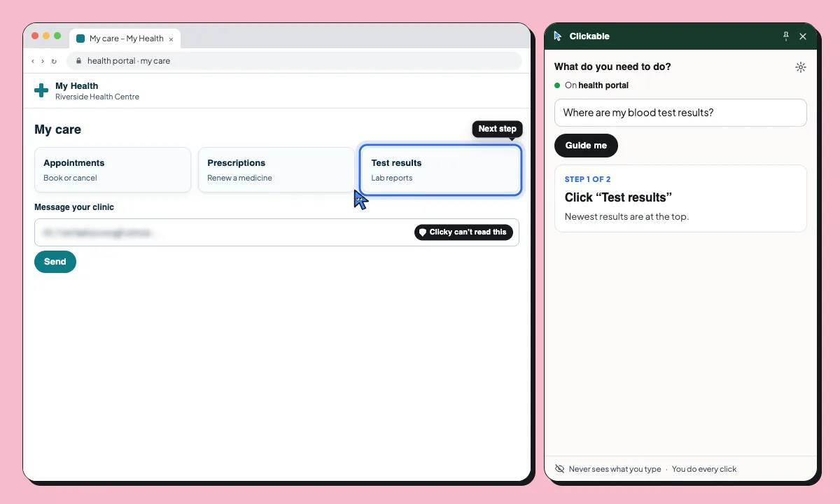The height and width of the screenshot is (504, 840).
Task: Click the crossed-out eye privacy icon
Action: coord(559,469)
